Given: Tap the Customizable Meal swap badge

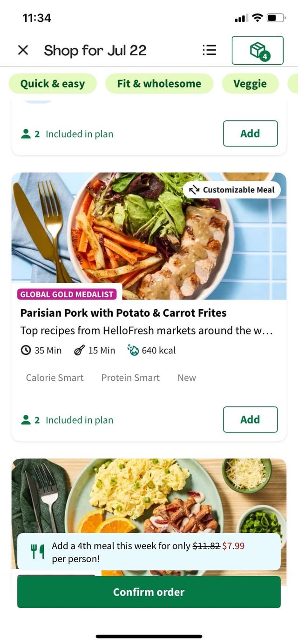Looking at the screenshot, I should (x=231, y=190).
